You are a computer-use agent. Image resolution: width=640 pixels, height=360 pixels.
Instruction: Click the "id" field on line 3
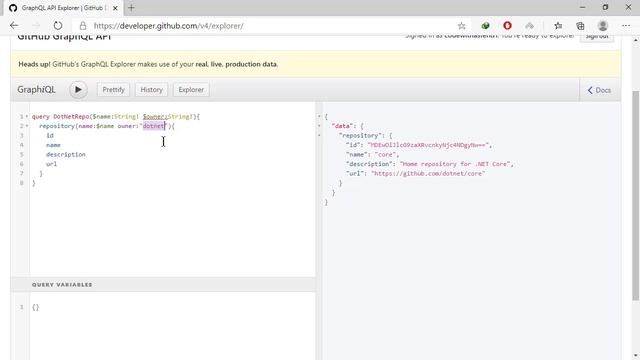click(50, 135)
